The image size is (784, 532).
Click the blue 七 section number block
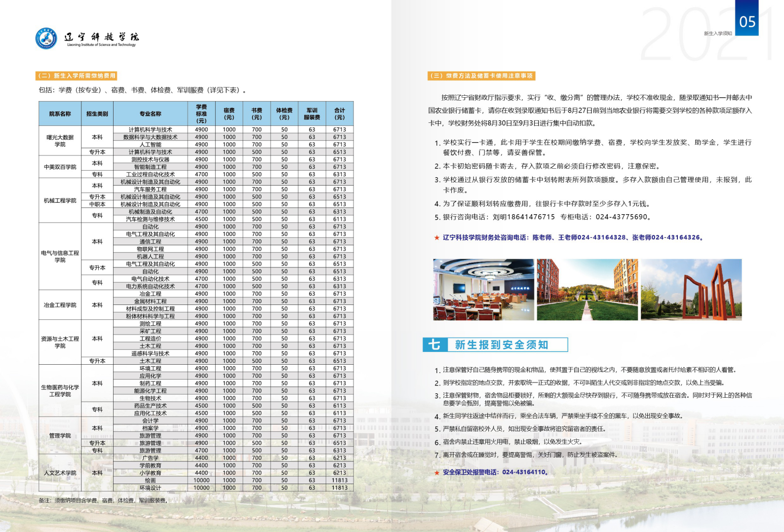435,344
